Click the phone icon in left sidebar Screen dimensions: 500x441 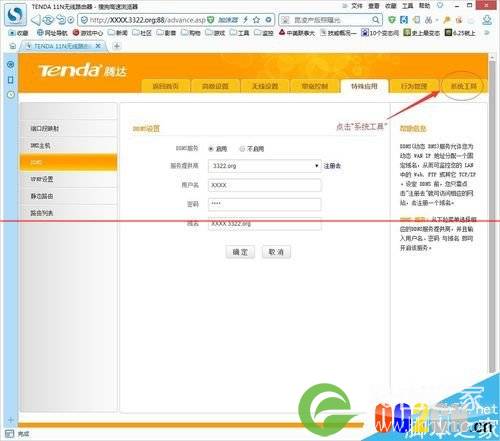pos(11,80)
